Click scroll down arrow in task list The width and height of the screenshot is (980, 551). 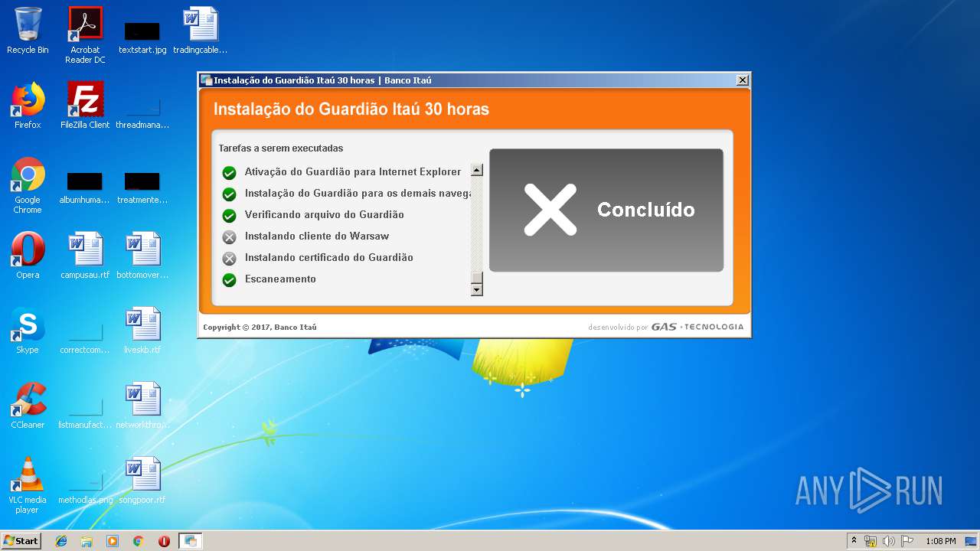(x=477, y=290)
